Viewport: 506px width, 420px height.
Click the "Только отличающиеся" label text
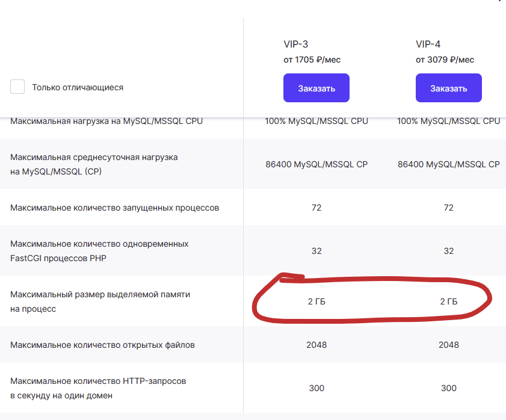tap(78, 87)
